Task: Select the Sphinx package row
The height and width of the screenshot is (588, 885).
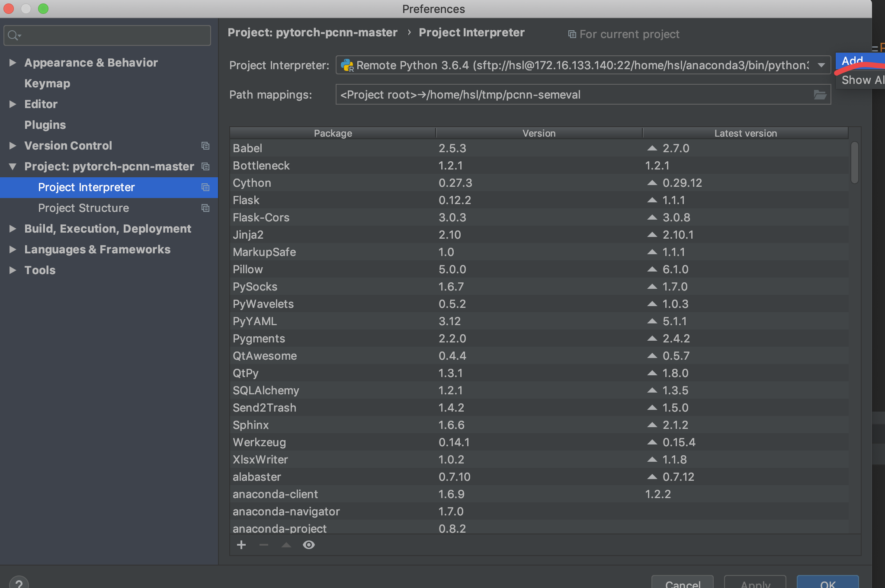Action: pos(539,425)
